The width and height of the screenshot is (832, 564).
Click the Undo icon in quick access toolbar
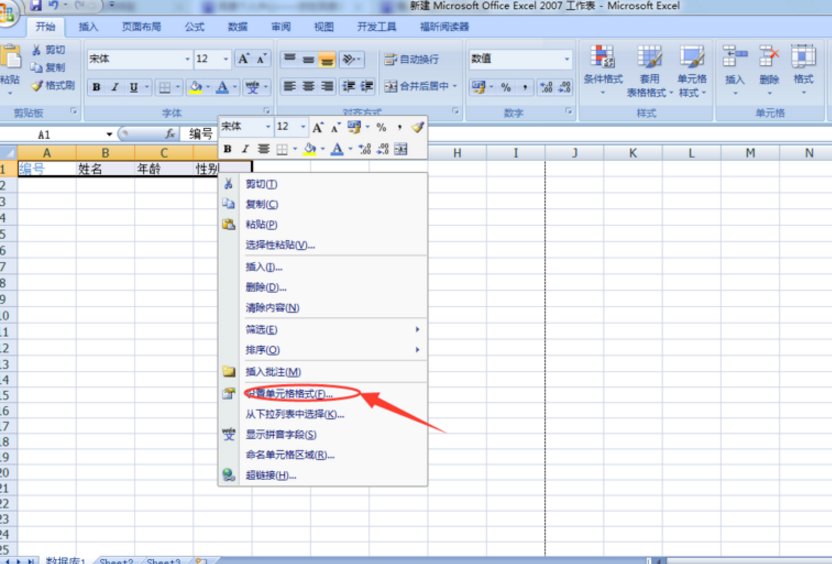[x=53, y=6]
